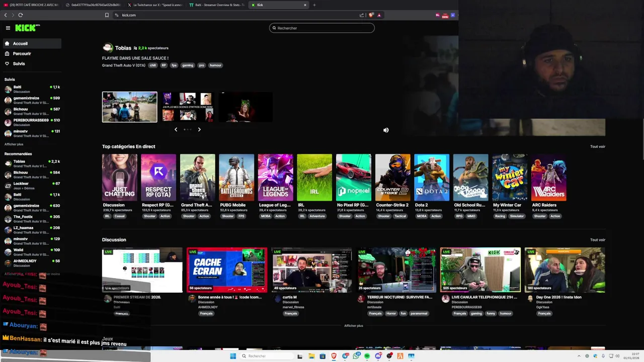Open the My Winter Car category cover

[x=510, y=177]
